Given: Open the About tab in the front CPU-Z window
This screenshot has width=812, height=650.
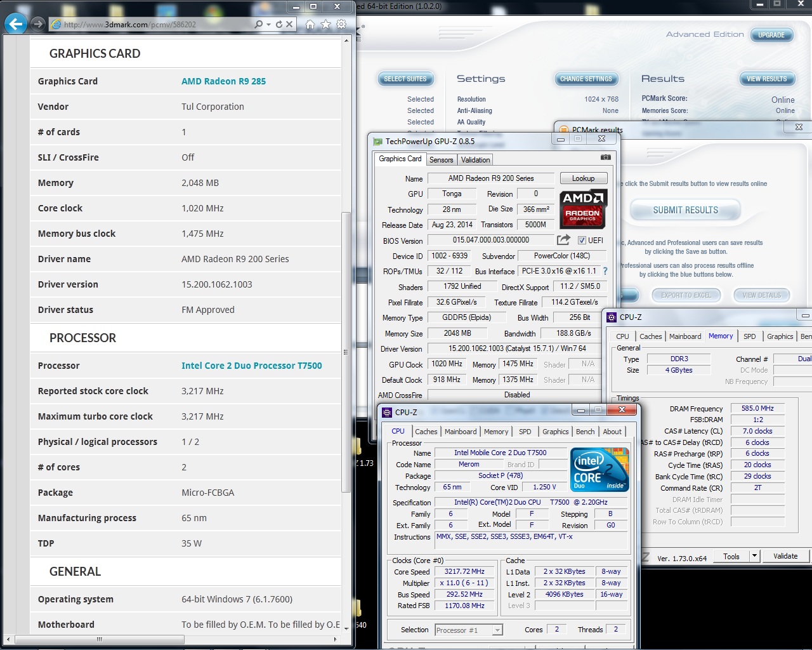Looking at the screenshot, I should (612, 432).
